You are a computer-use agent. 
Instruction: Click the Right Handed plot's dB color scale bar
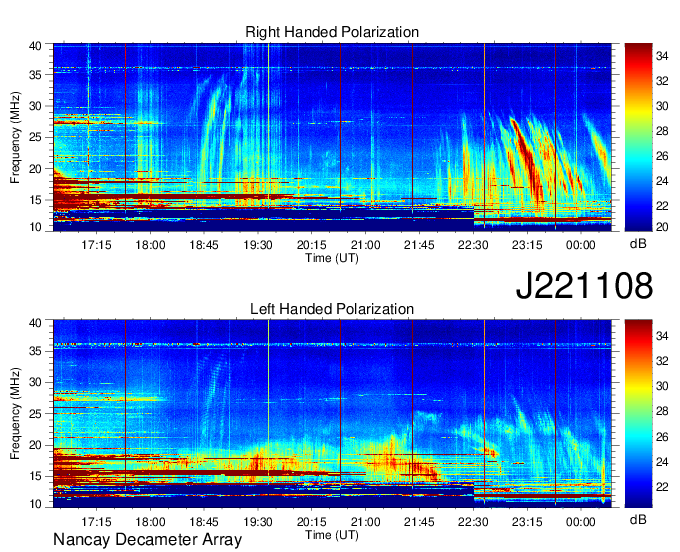(x=638, y=137)
